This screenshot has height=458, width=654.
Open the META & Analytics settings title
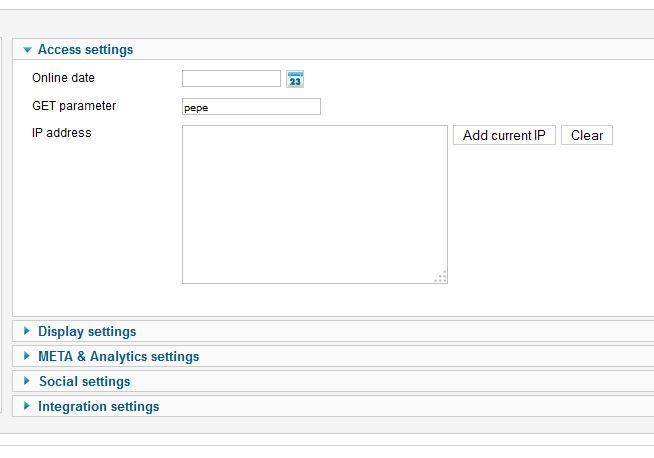click(118, 356)
